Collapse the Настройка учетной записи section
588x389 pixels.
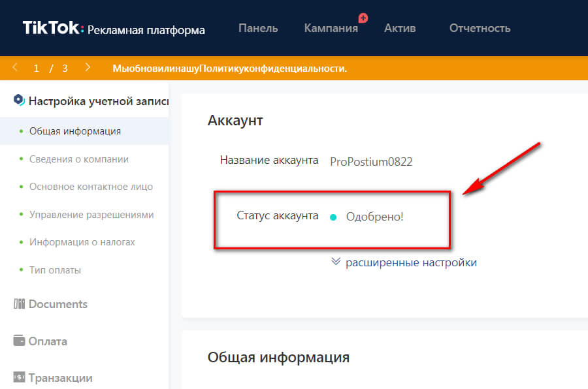pyautogui.click(x=98, y=100)
